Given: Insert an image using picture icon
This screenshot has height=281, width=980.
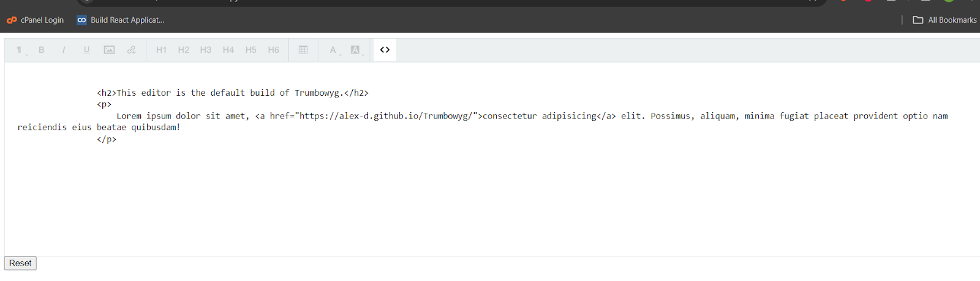Looking at the screenshot, I should pos(109,50).
